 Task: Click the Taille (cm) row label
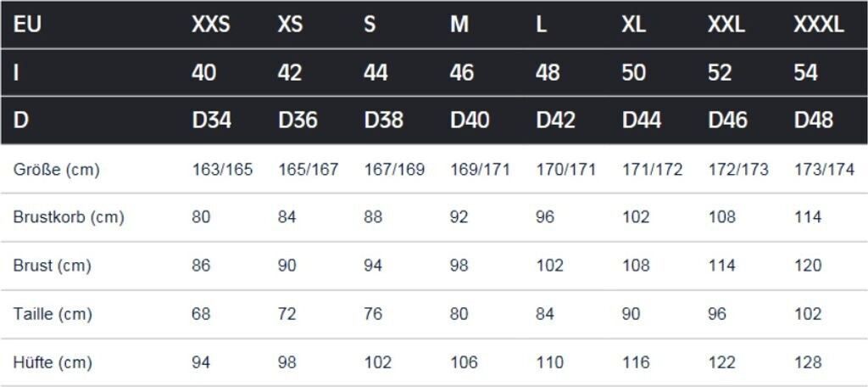[x=52, y=314]
